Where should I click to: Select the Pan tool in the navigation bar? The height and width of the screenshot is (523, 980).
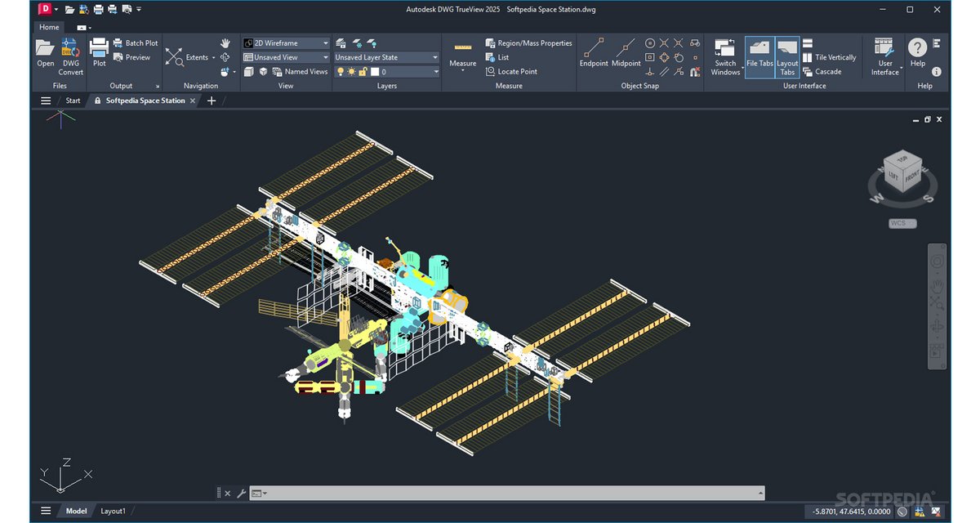click(x=225, y=42)
